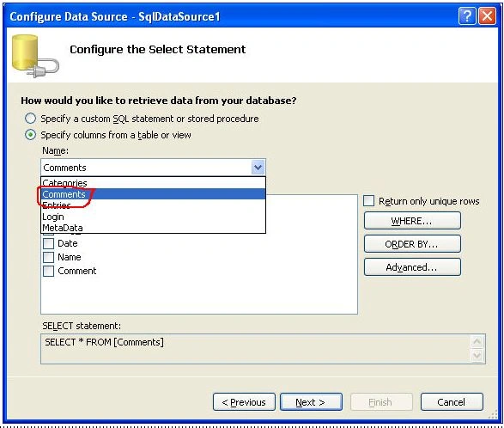
Task: Select custom SQL statement radio option
Action: coord(30,119)
